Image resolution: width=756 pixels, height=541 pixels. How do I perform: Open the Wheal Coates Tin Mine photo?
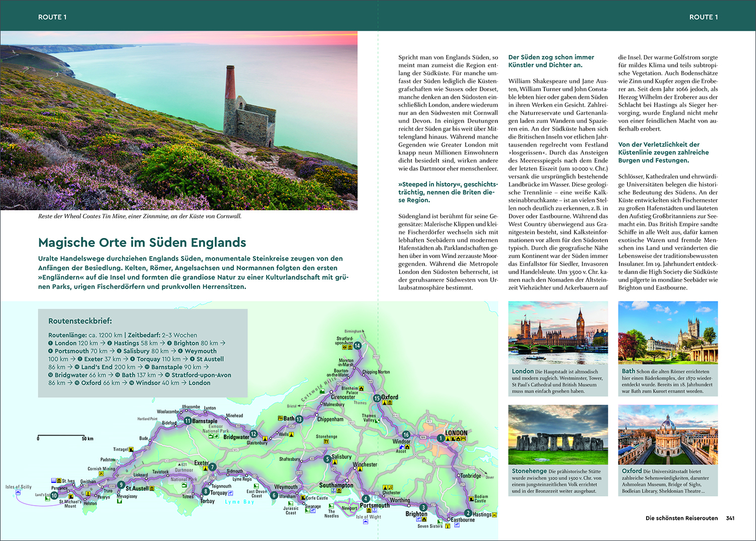(x=179, y=121)
